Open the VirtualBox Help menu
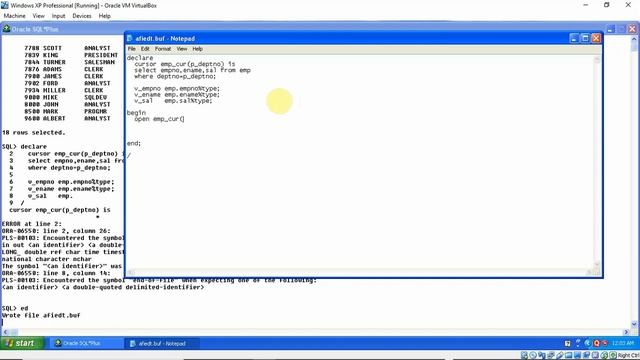Viewport: 640px width, 360px height. (104, 16)
